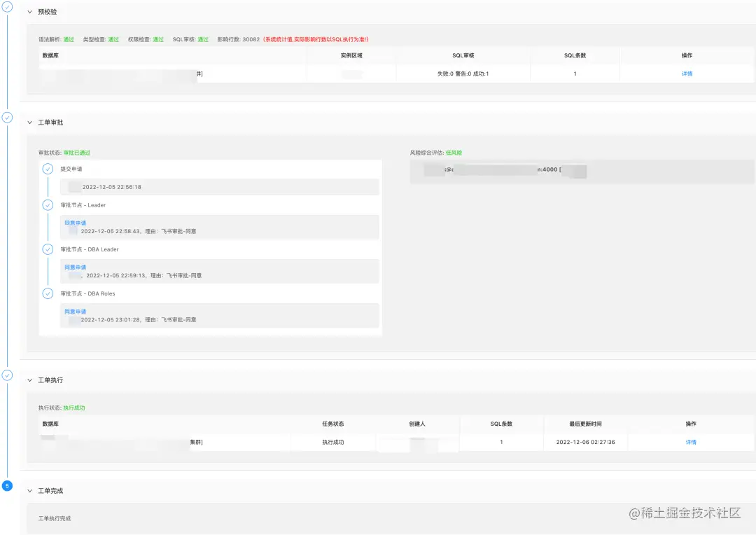756x535 pixels.
Task: Click the 低风险 risk assessment text
Action: coord(454,153)
